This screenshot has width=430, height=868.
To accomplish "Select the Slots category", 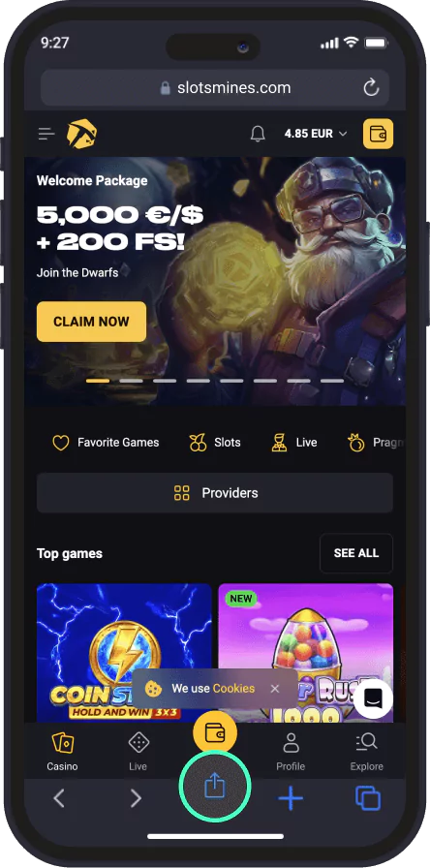I will [x=215, y=443].
